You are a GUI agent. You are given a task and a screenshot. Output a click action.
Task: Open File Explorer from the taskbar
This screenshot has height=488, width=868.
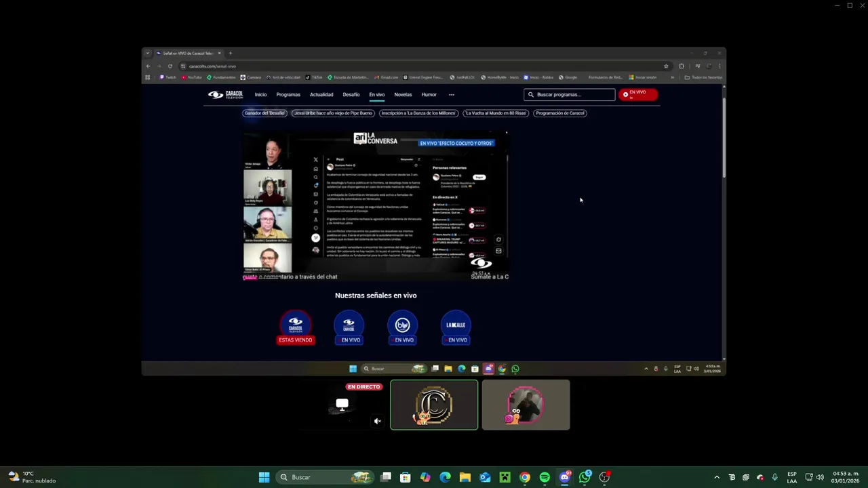coord(465,477)
